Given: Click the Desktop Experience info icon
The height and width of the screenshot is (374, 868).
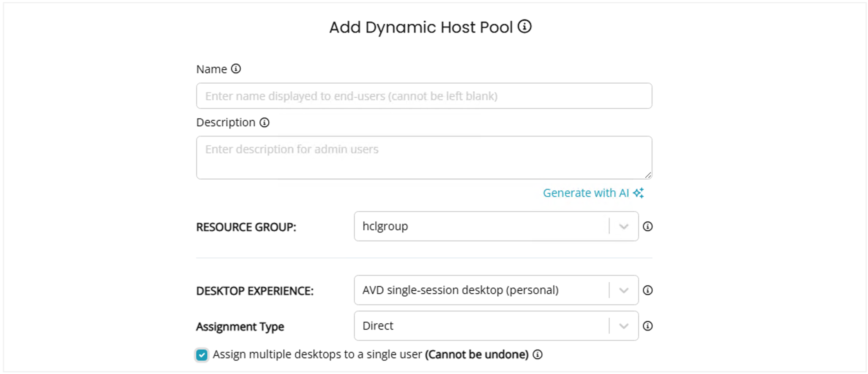Looking at the screenshot, I should pyautogui.click(x=647, y=290).
